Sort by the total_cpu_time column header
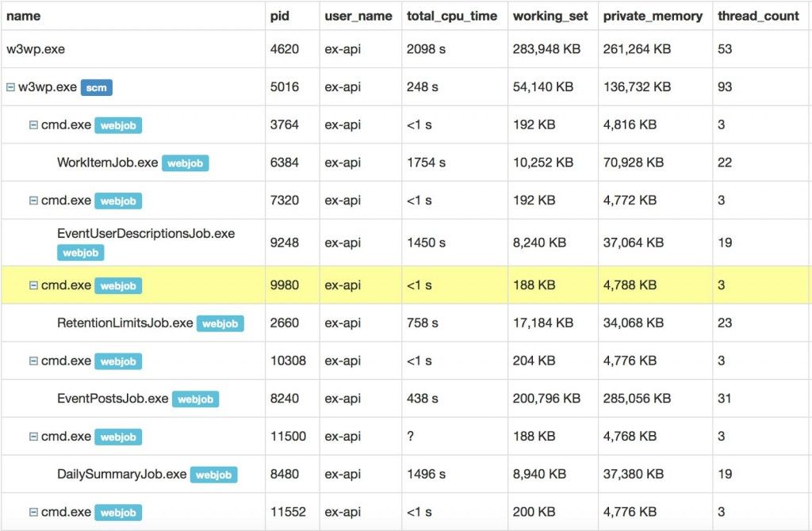 pyautogui.click(x=452, y=16)
